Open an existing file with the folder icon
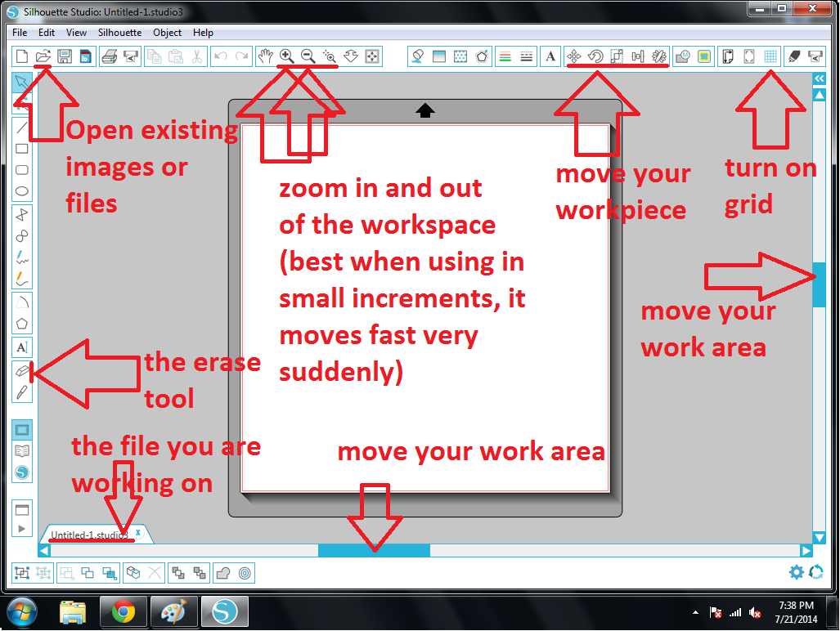 tap(43, 56)
